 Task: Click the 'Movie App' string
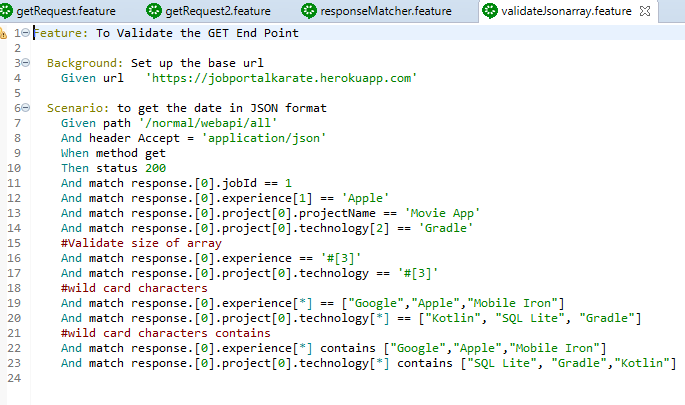442,213
